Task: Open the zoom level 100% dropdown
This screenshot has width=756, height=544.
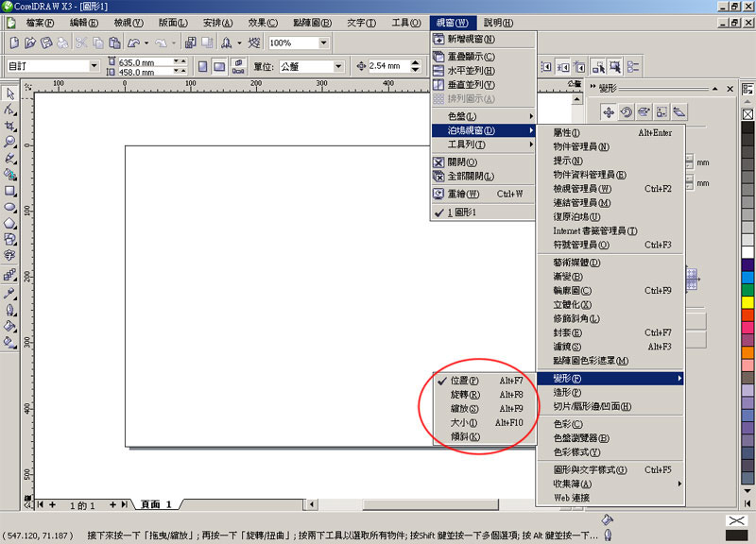Action: click(x=323, y=42)
